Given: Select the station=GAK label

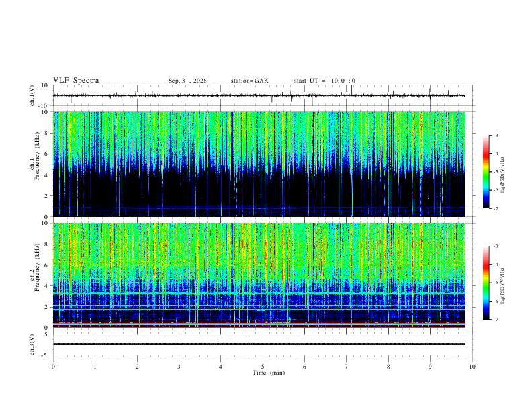Looking at the screenshot, I should pos(249,81).
